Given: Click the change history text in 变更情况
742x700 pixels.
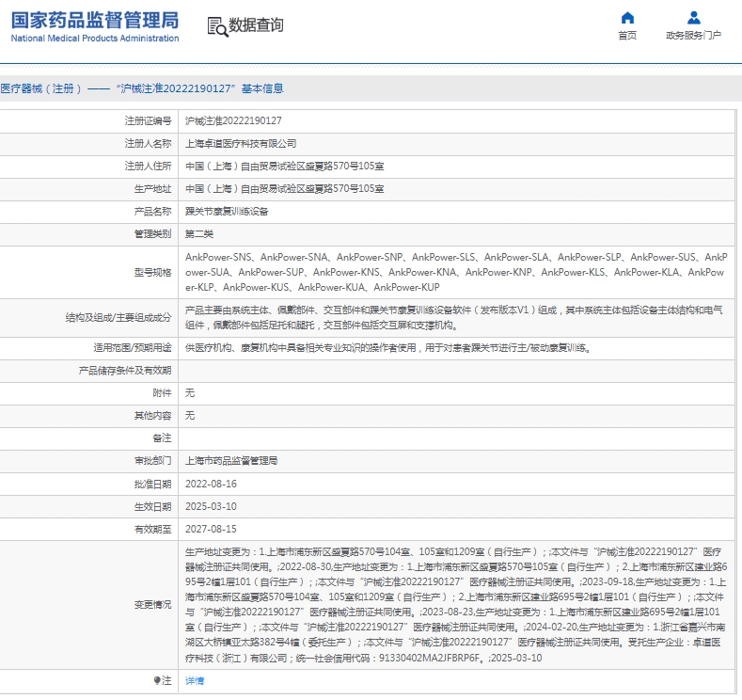Looking at the screenshot, I should [456, 605].
